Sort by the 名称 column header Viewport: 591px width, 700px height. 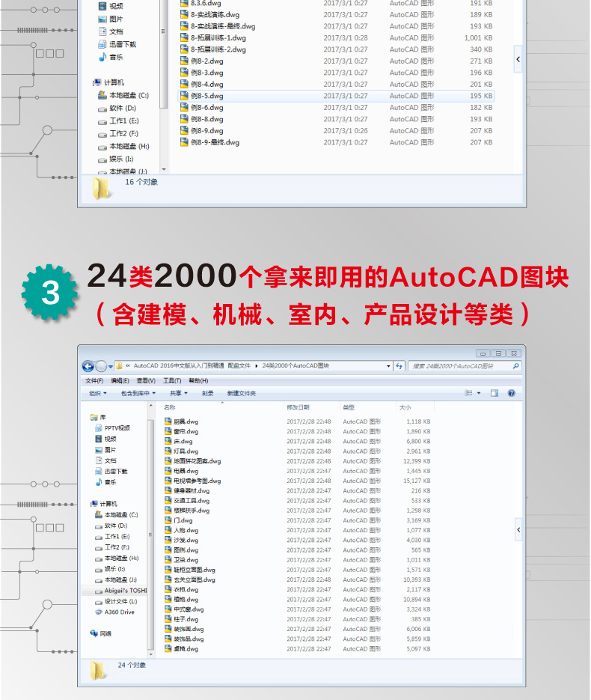click(x=170, y=407)
